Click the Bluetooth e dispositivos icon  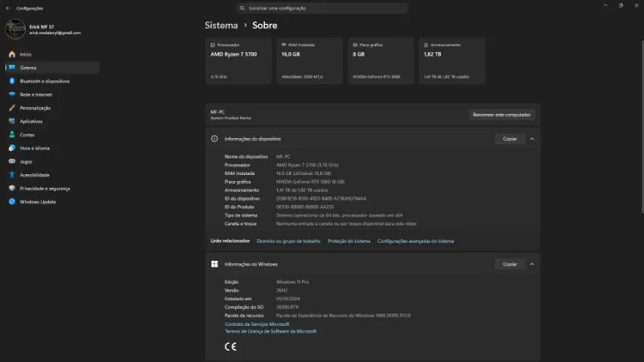pos(12,81)
